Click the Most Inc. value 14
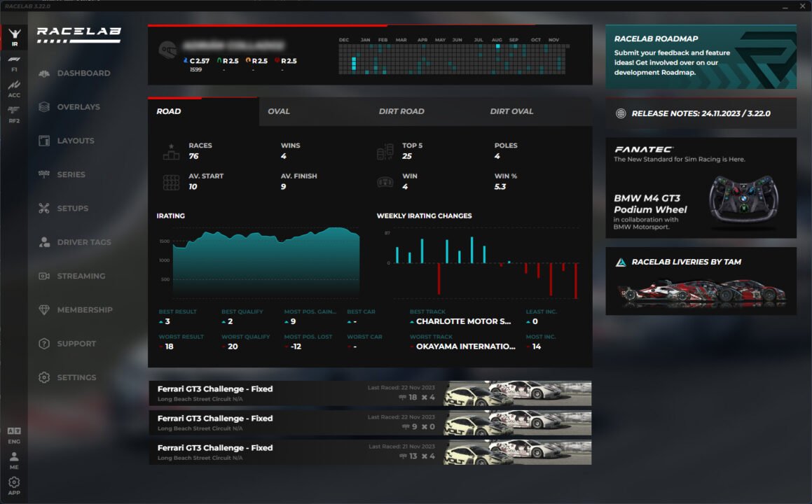 coord(537,346)
